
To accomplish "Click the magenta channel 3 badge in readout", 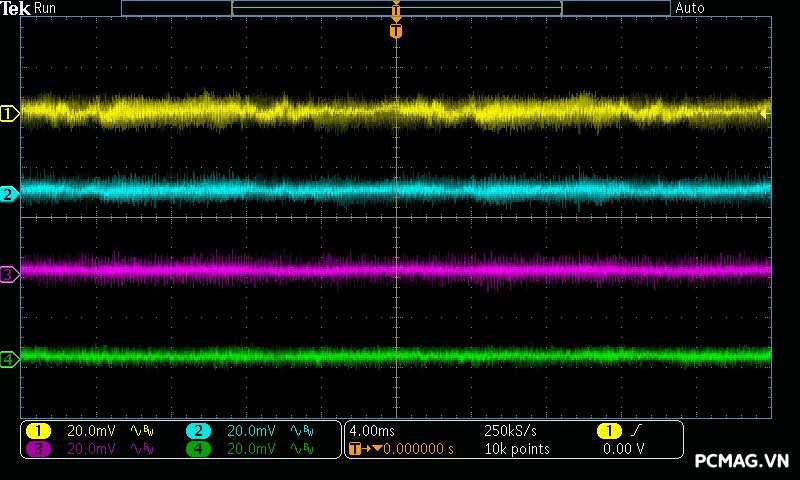I will click(38, 449).
